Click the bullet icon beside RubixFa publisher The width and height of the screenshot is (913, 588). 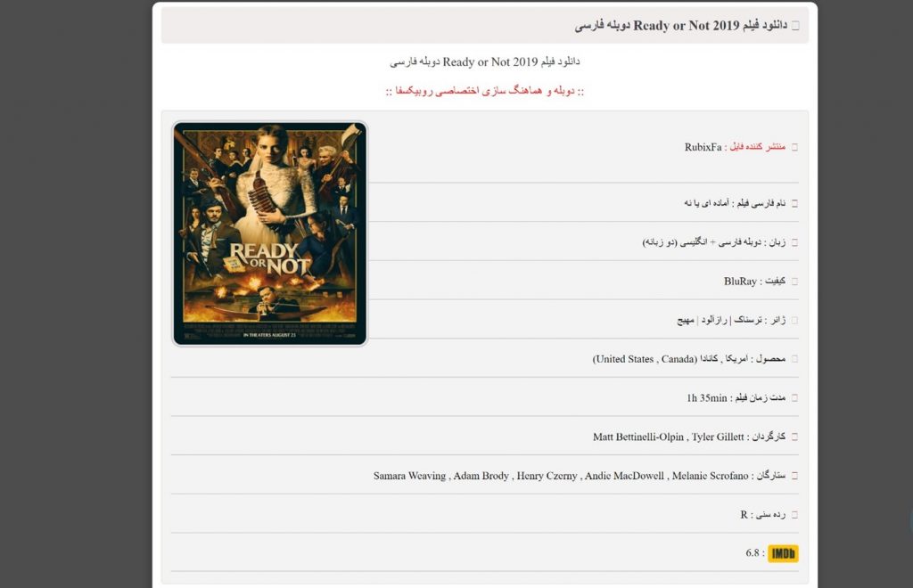pos(794,147)
